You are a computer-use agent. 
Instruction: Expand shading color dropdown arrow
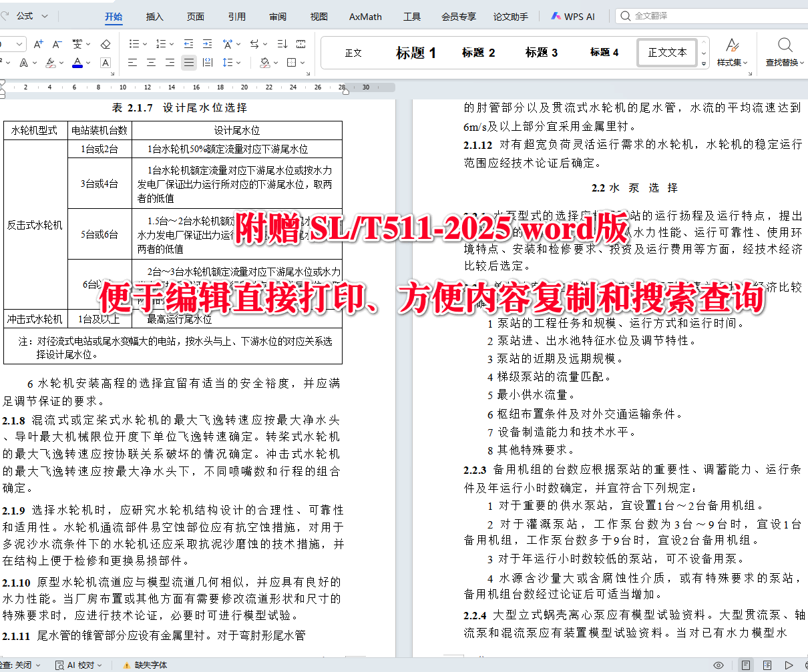[x=275, y=63]
